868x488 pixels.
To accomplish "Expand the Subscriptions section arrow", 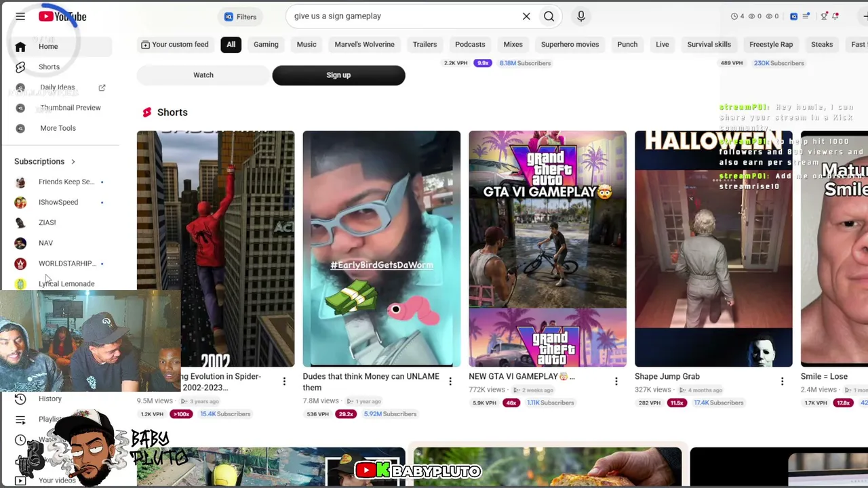I will click(x=73, y=161).
